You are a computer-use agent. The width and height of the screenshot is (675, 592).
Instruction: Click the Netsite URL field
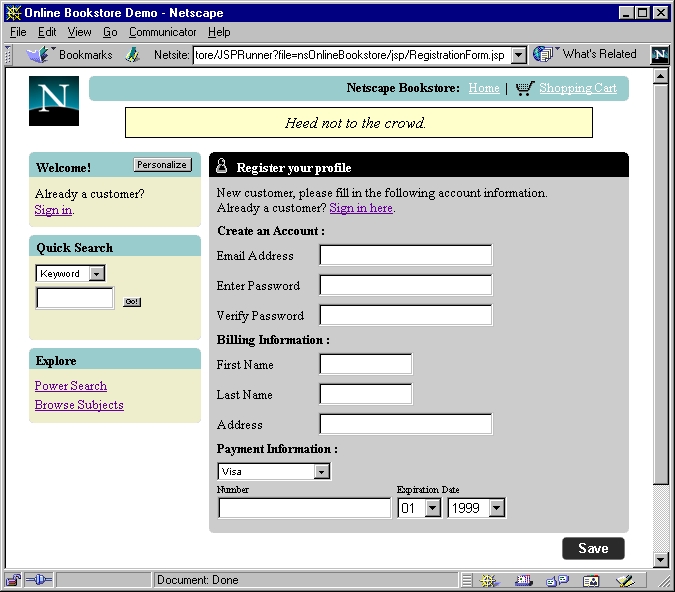[x=352, y=55]
